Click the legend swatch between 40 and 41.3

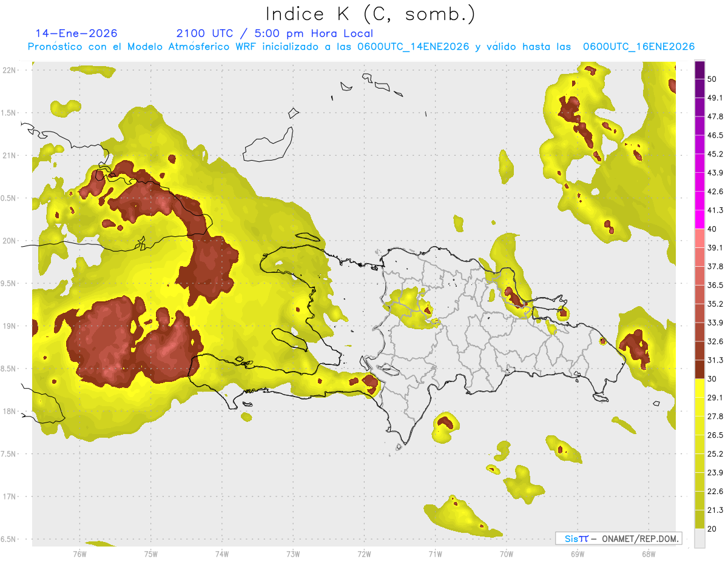point(700,219)
